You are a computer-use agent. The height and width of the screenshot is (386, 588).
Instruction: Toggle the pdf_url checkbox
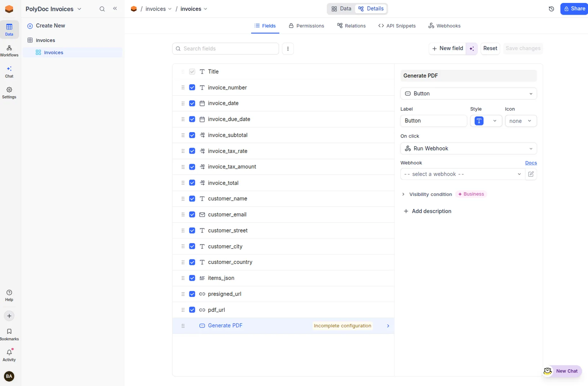pos(192,310)
